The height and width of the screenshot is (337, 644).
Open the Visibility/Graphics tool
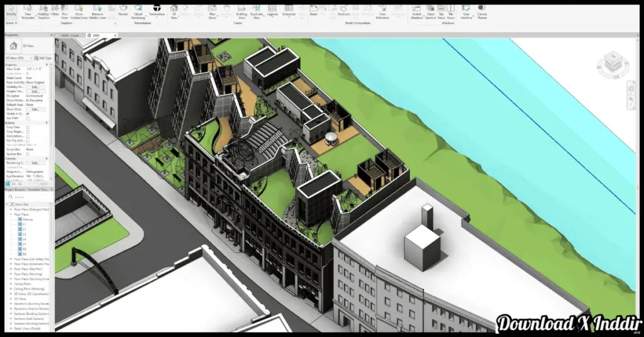click(x=43, y=13)
